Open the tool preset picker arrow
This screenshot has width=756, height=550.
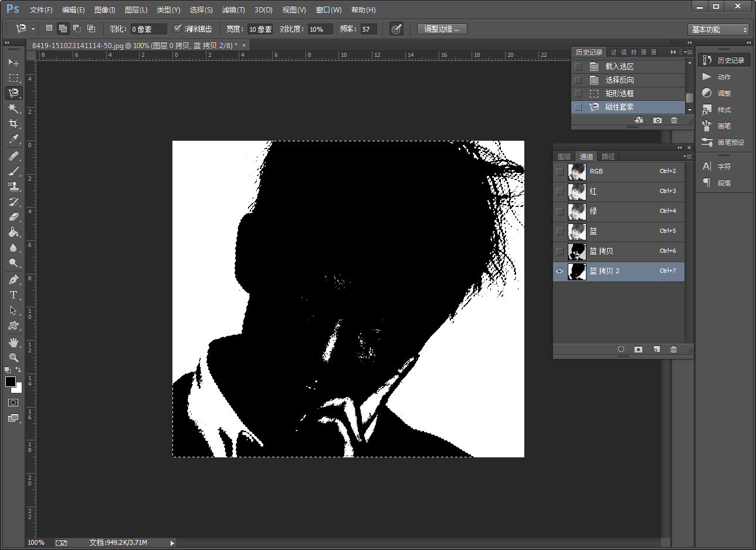coord(33,29)
